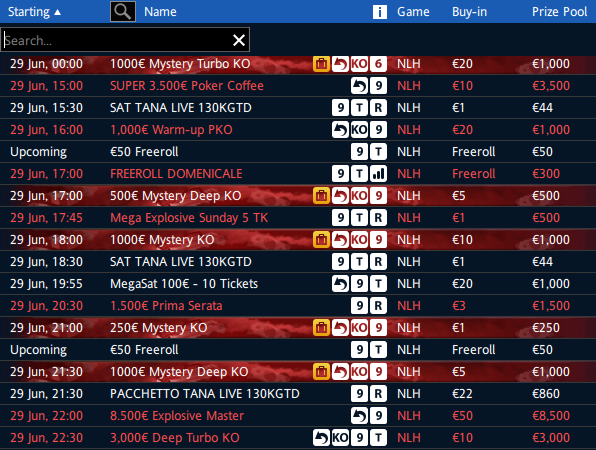
Task: Clear the search field with X
Action: pyautogui.click(x=239, y=40)
